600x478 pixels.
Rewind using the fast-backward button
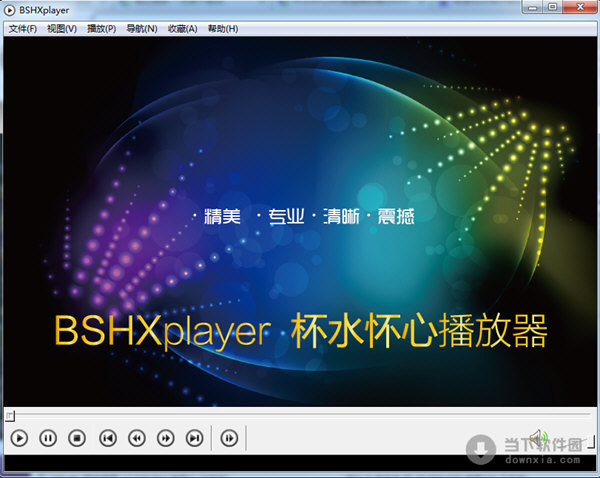pos(137,438)
